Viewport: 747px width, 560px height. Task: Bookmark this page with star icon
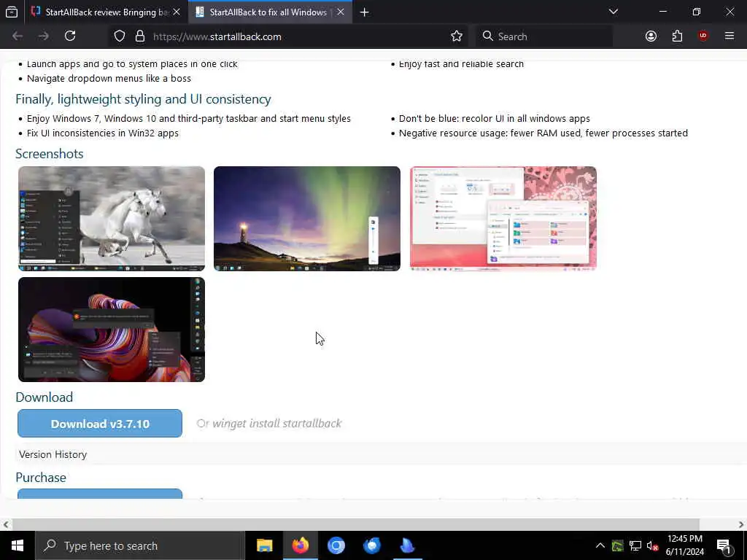tap(457, 36)
